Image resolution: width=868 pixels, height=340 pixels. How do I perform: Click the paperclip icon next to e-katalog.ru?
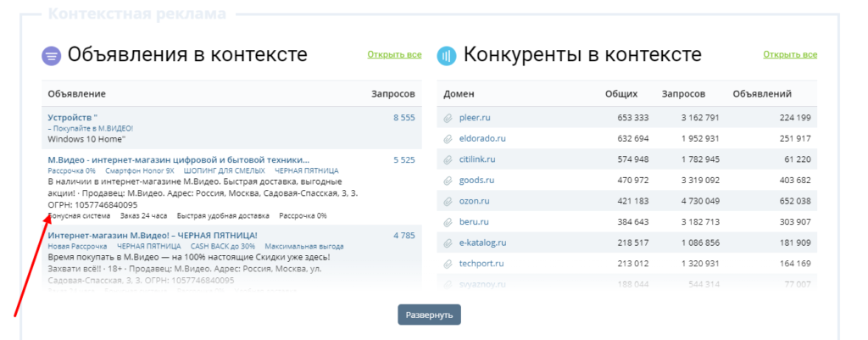pyautogui.click(x=448, y=242)
